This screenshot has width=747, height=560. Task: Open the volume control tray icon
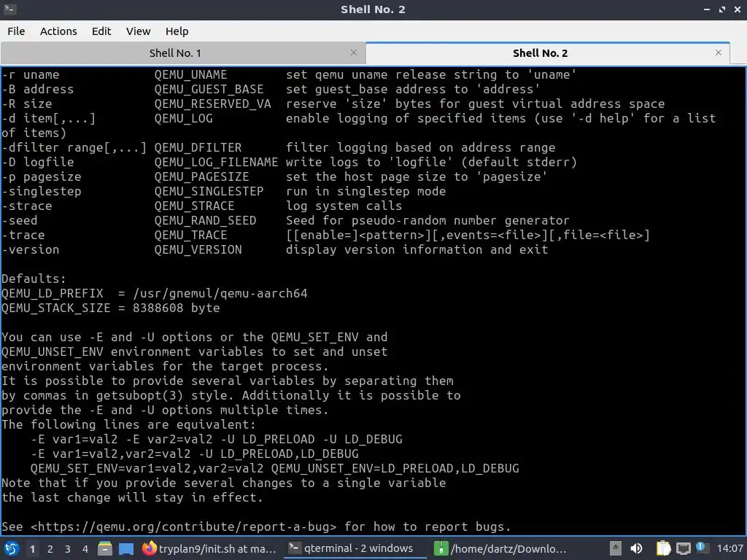click(636, 548)
